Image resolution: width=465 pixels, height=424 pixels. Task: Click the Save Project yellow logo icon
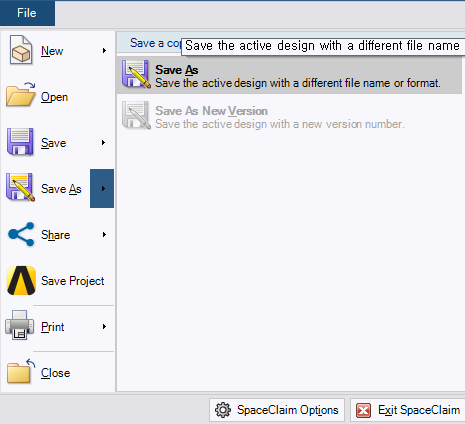[x=21, y=280]
